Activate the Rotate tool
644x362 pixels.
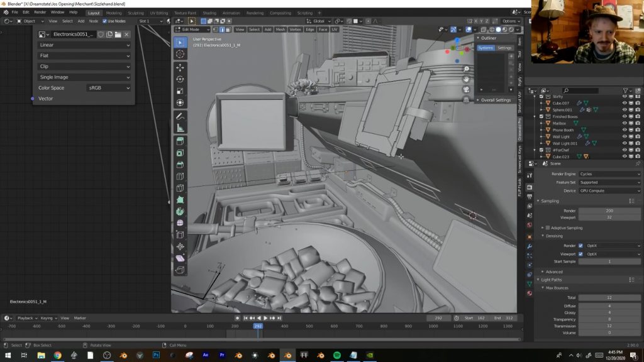point(180,79)
